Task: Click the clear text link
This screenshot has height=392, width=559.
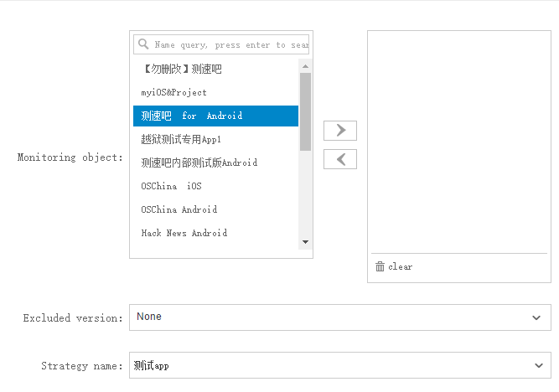Action: click(400, 266)
